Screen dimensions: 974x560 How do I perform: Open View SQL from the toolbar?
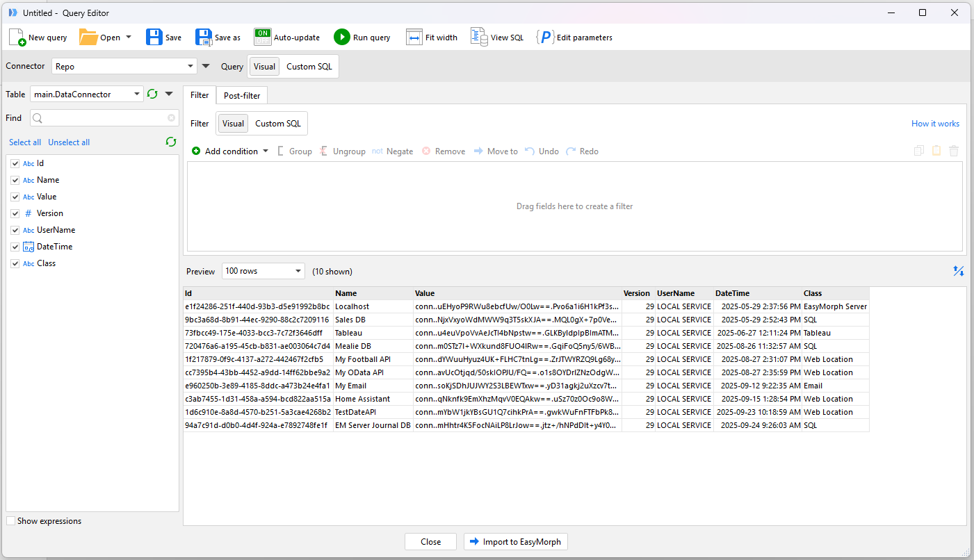[x=479, y=38]
